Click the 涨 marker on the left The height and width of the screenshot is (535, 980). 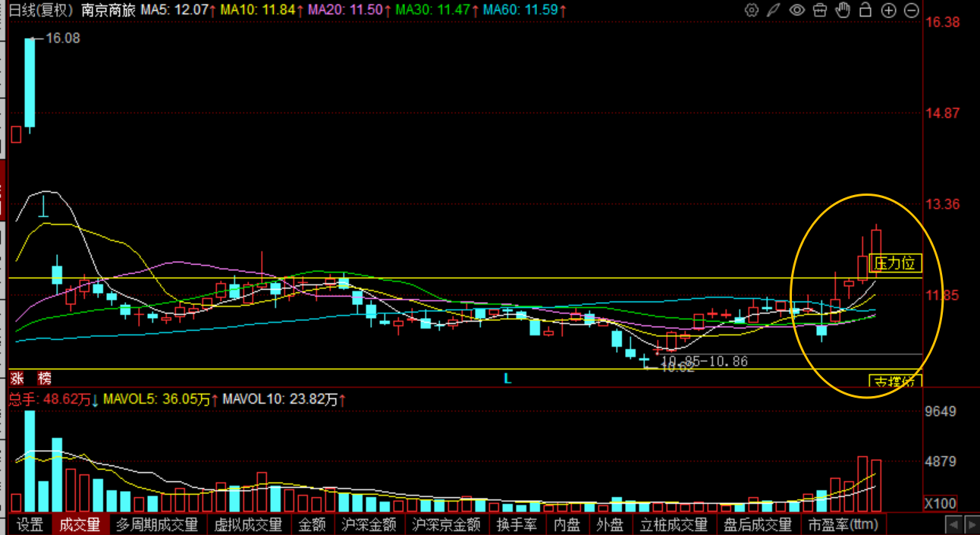(17, 378)
